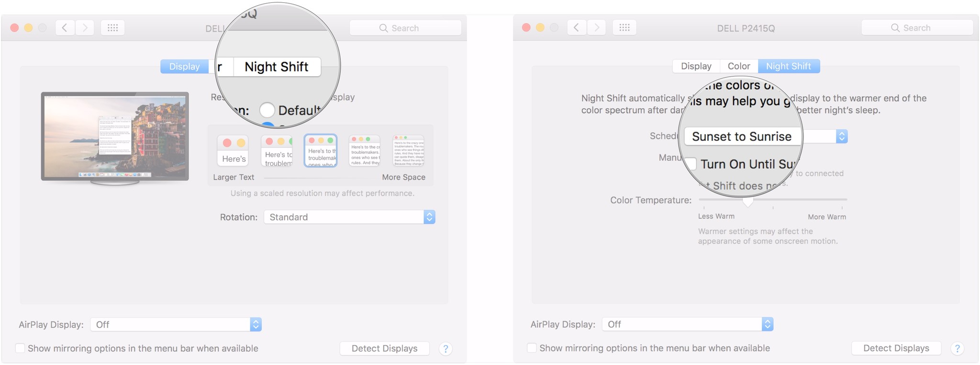The height and width of the screenshot is (365, 980).
Task: Open AirPlay Display dropdown in left window
Action: pos(176,324)
